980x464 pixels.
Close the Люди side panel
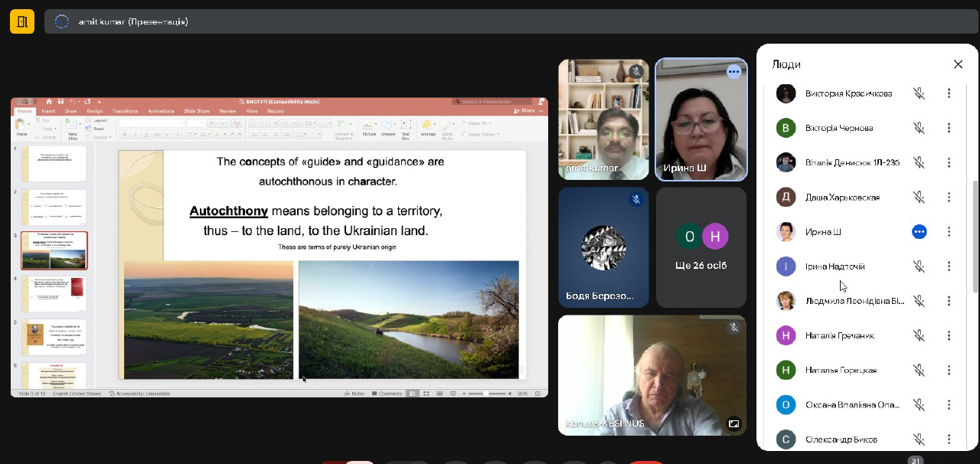coord(958,64)
